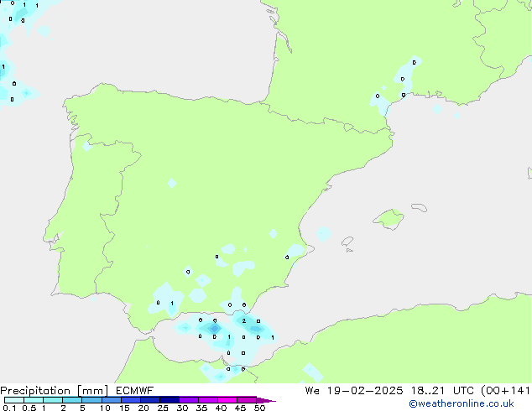Click the "0.5" legend scale label
Image resolution: width=532 pixels, height=411 pixels.
[x=29, y=408]
